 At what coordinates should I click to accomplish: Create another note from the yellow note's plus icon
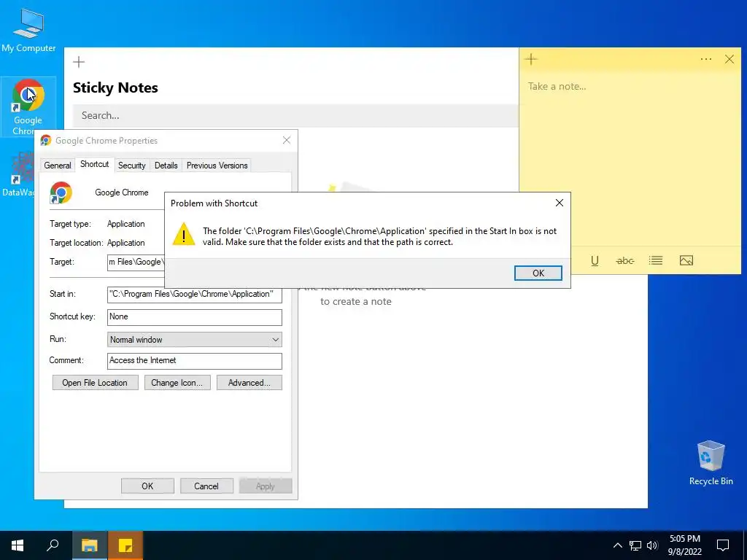pos(531,59)
